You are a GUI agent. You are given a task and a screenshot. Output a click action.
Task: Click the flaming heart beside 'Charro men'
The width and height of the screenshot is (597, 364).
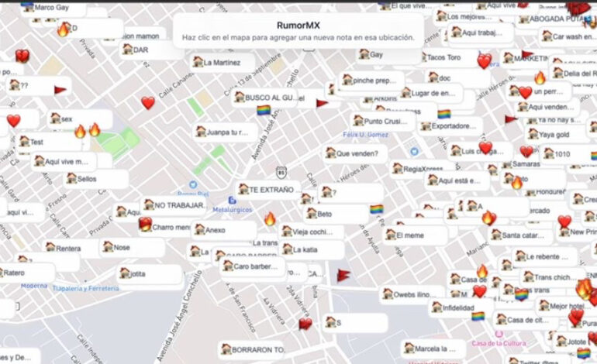(146, 224)
